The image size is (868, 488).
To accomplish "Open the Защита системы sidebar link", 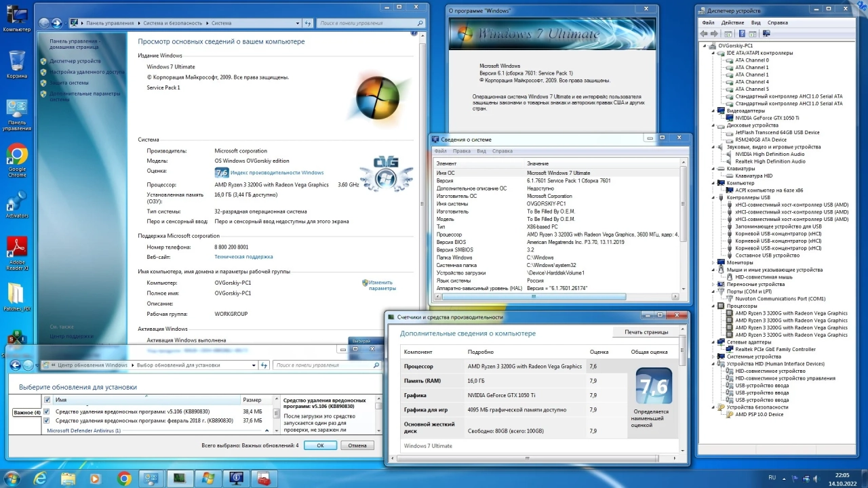I will point(68,83).
